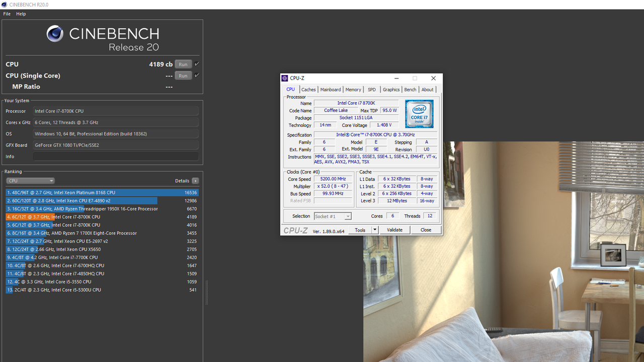Select the i7-7700K ranking row

click(x=102, y=257)
